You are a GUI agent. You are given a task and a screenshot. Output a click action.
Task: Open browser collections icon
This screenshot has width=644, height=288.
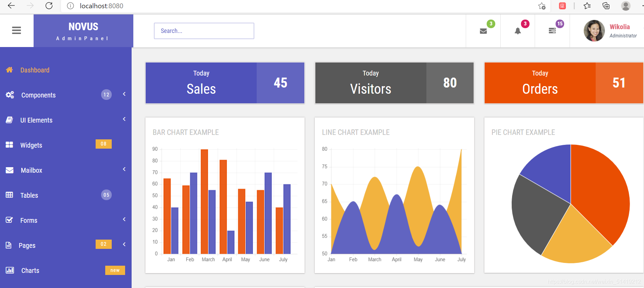coord(606,5)
